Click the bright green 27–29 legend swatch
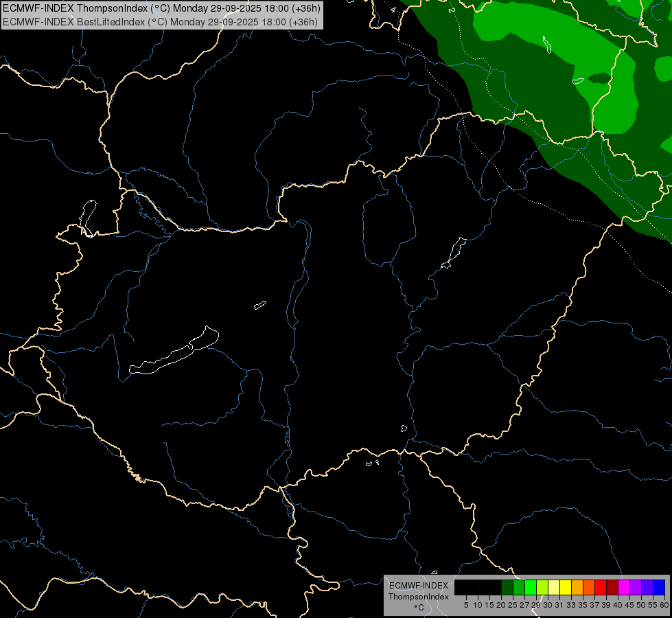The image size is (672, 618). click(530, 588)
